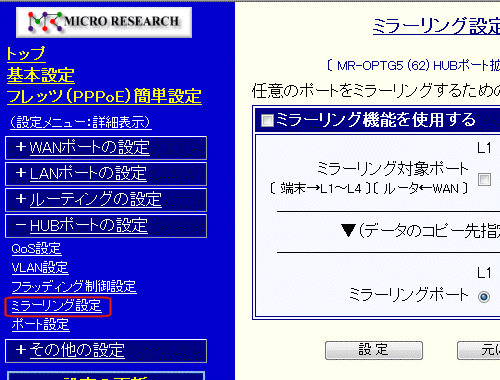Enable the ミラーリング機能を使用する checkbox

pos(267,120)
